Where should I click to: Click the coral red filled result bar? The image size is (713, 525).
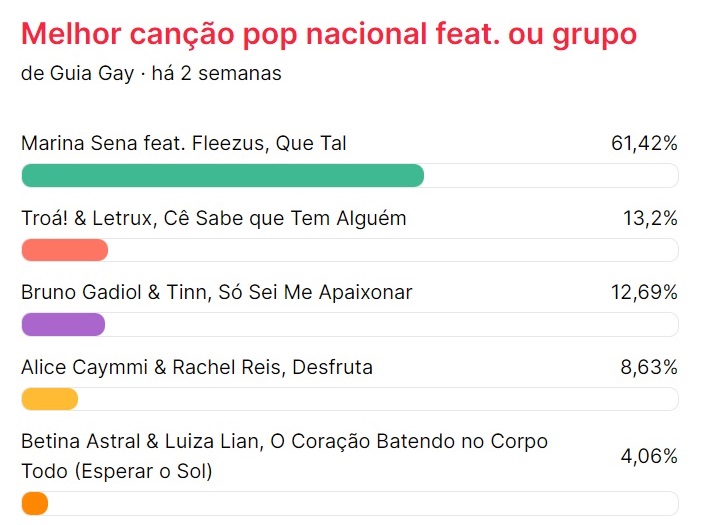pos(64,250)
